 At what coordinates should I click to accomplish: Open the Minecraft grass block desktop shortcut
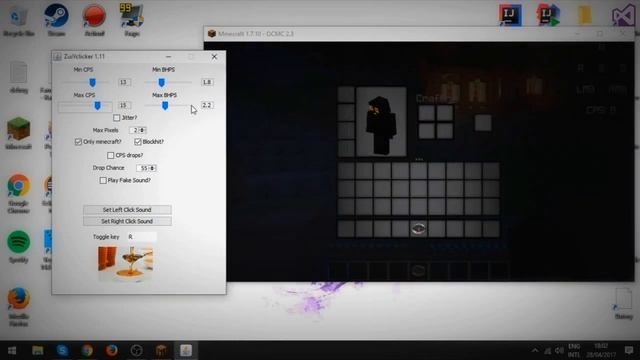pyautogui.click(x=18, y=133)
